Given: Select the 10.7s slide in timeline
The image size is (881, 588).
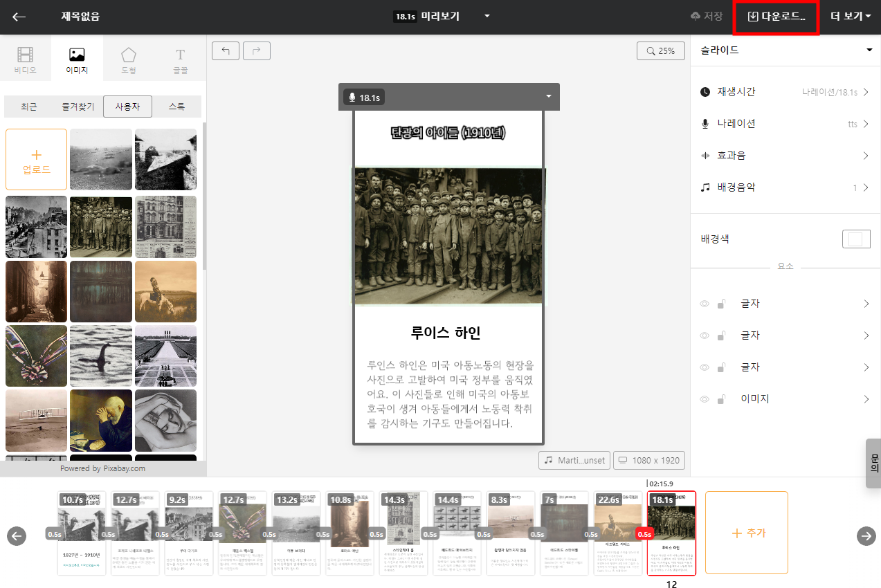Looking at the screenshot, I should tap(82, 533).
